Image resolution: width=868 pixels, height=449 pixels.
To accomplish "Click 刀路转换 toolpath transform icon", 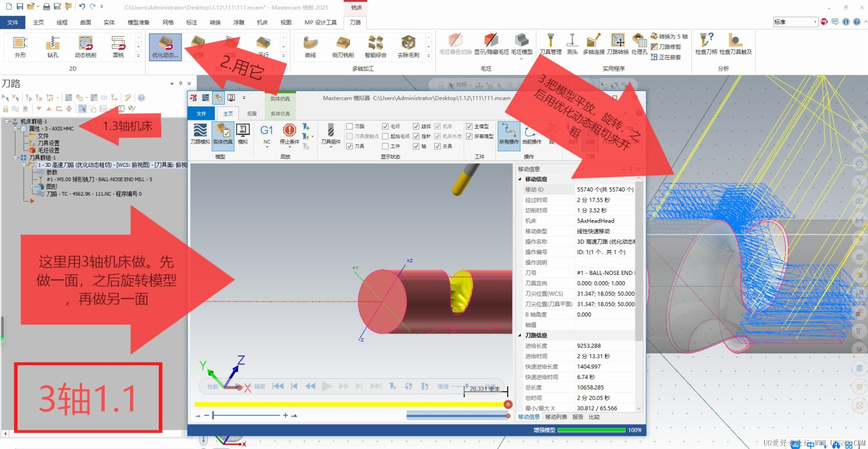I will click(x=618, y=44).
